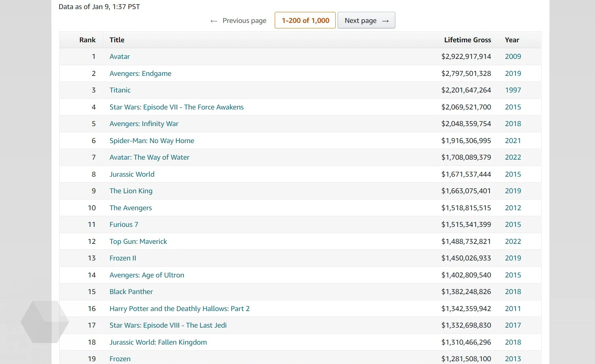This screenshot has width=595, height=364.
Task: Click year 2015 in Furious 7 row
Action: (x=513, y=224)
